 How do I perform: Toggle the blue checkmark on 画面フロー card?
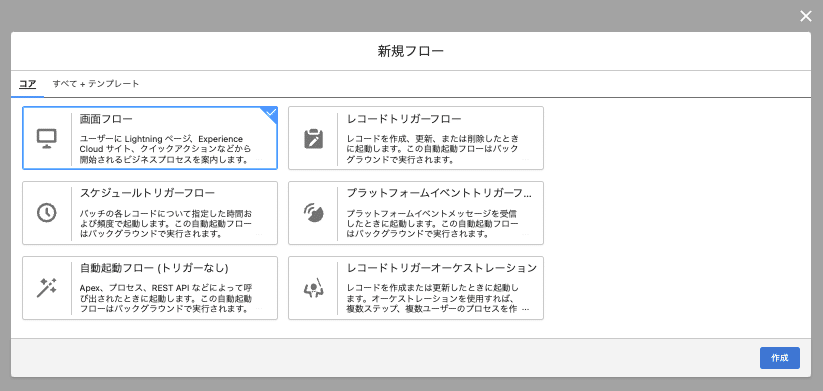coord(271,112)
